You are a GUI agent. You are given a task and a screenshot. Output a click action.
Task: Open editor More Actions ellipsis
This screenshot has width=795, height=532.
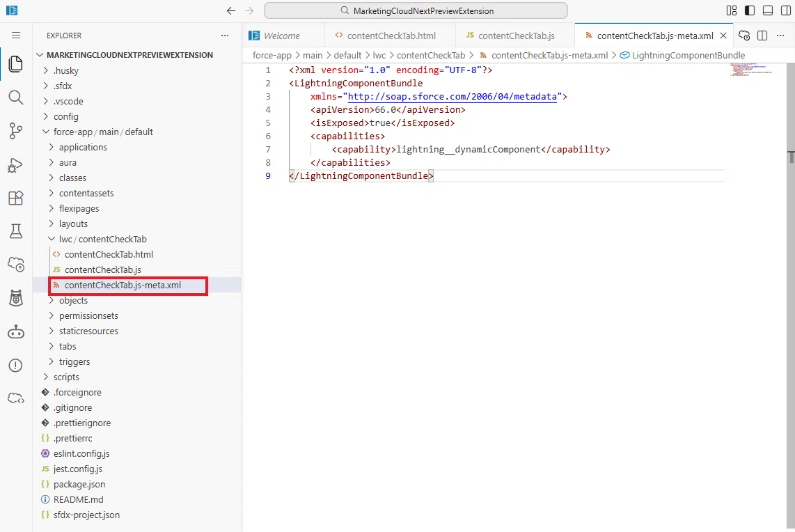[x=780, y=36]
